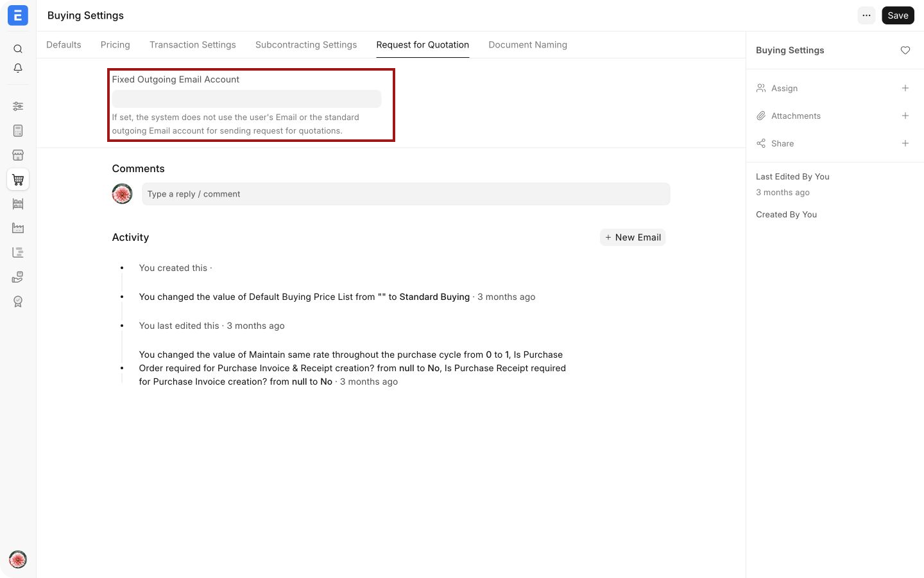Click the 'Created By You' text

click(786, 215)
